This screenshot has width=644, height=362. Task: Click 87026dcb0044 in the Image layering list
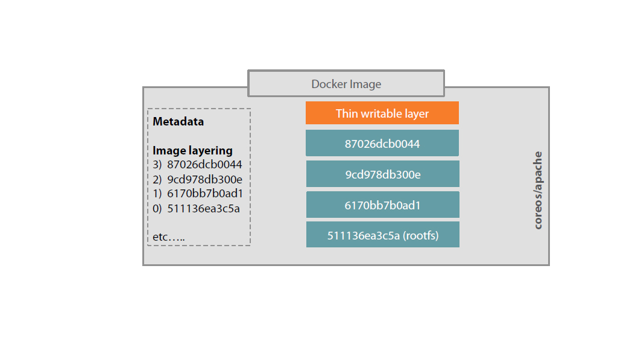204,164
